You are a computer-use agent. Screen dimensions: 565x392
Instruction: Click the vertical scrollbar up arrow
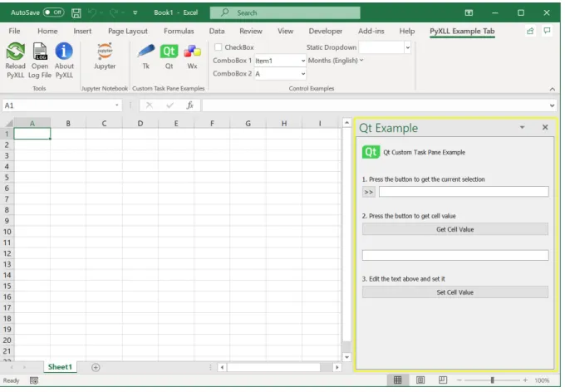(346, 123)
